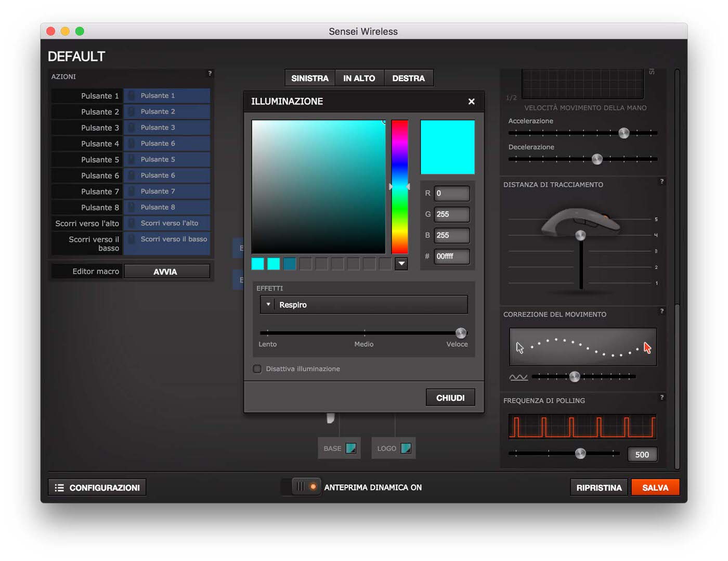Pick the dark teal saved swatch
The height and width of the screenshot is (561, 728).
290,264
